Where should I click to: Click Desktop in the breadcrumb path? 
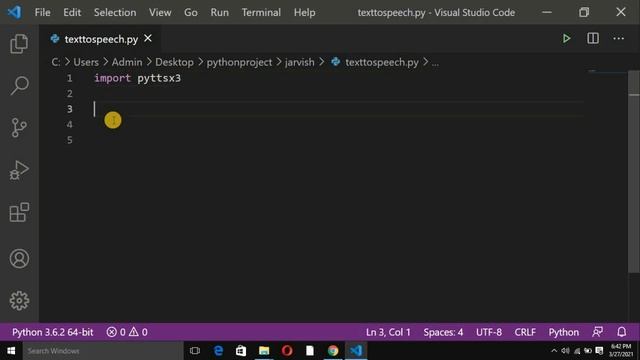(174, 62)
